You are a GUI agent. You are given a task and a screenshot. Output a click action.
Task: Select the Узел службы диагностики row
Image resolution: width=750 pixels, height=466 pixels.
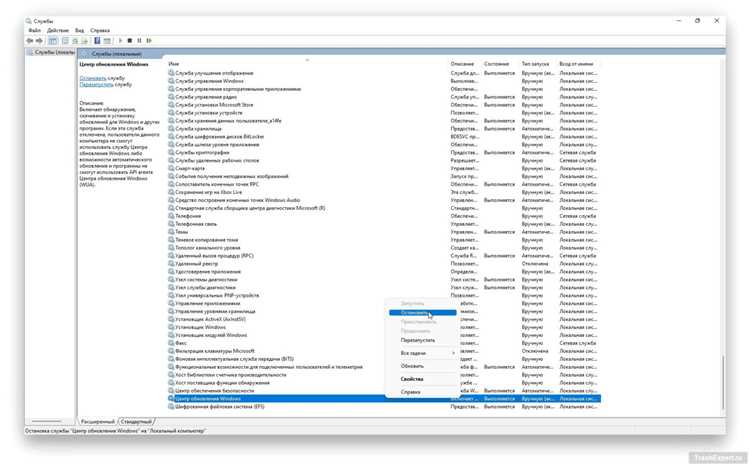[383, 288]
